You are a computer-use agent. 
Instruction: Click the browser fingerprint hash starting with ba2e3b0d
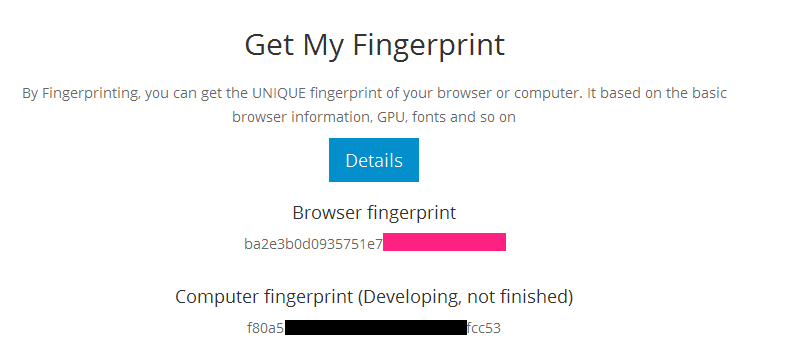click(x=313, y=244)
